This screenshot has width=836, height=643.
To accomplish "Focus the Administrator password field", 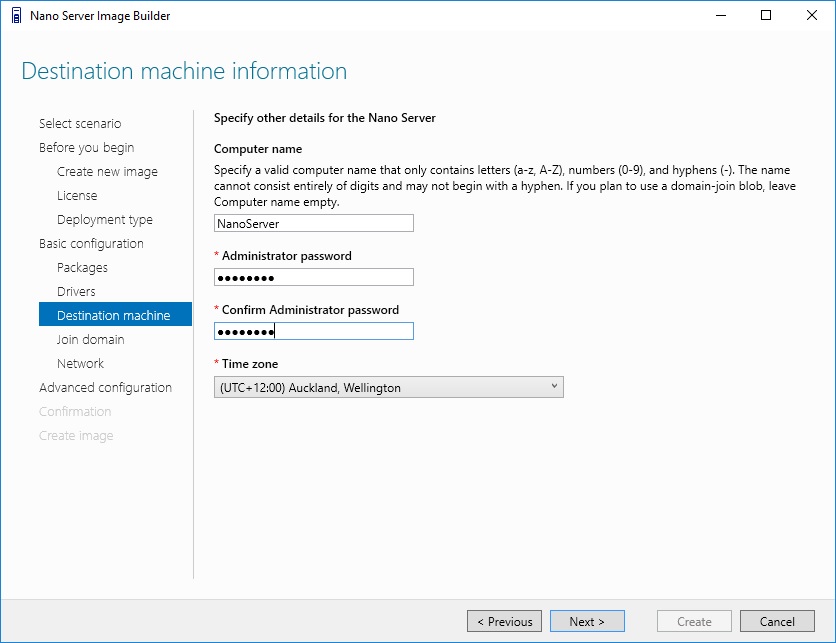I will coord(314,277).
